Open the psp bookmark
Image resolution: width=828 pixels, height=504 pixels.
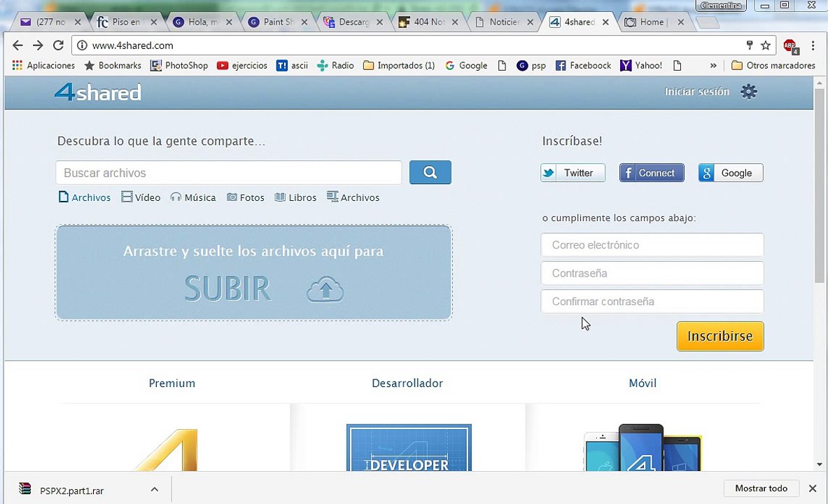point(531,66)
